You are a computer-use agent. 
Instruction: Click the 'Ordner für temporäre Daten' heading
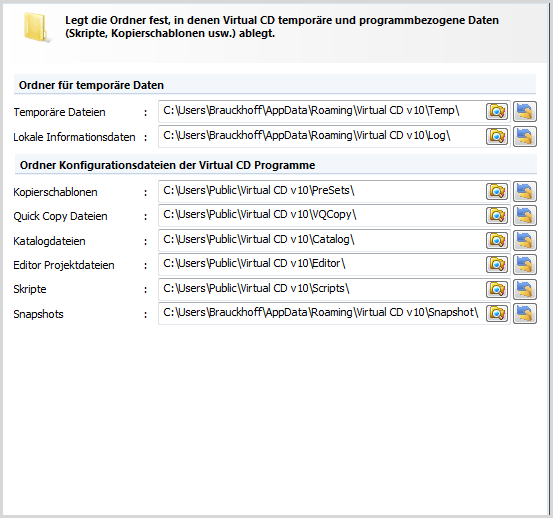pyautogui.click(x=91, y=85)
